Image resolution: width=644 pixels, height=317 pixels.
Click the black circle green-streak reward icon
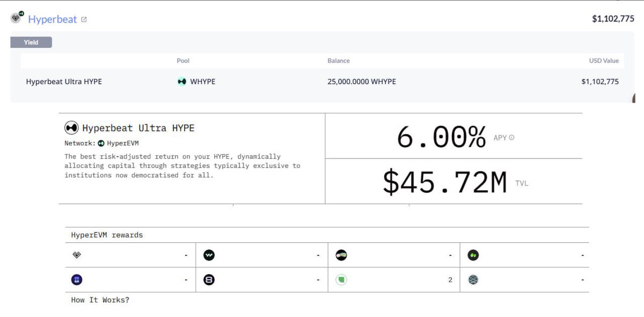point(341,255)
